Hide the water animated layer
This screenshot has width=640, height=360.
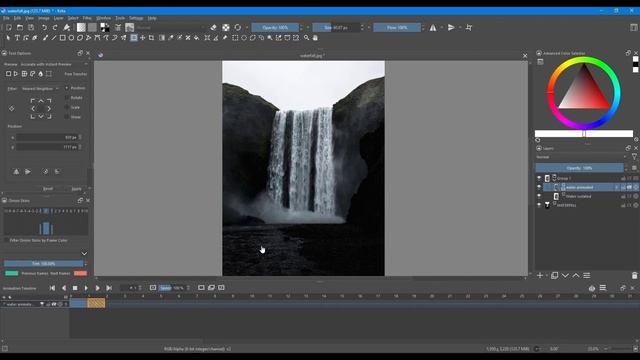click(539, 187)
